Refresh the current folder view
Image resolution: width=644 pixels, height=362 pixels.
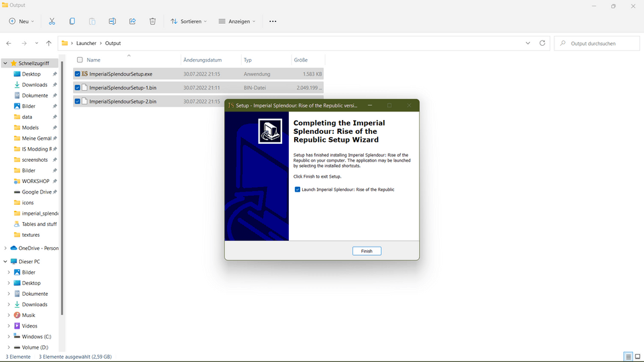542,43
